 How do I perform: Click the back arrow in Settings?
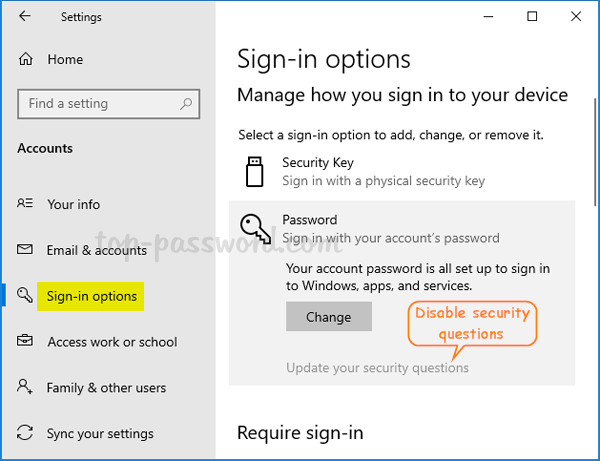[23, 17]
